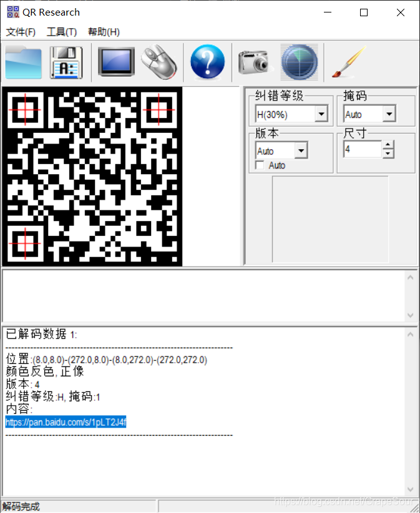Screen dimensions: 420x513
Task: Expand the 掩码 Auto dropdown
Action: point(389,114)
